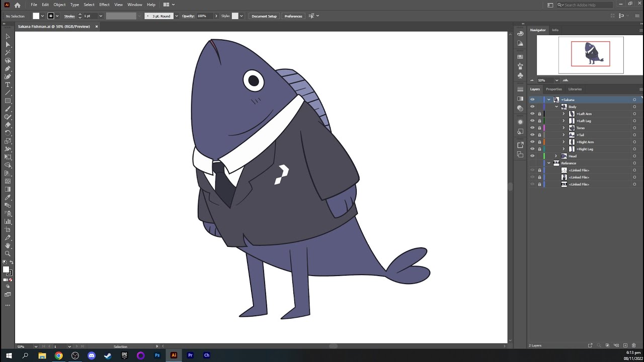Open the Asset Export panel icon
The width and height of the screenshot is (644, 362).
pos(520,145)
